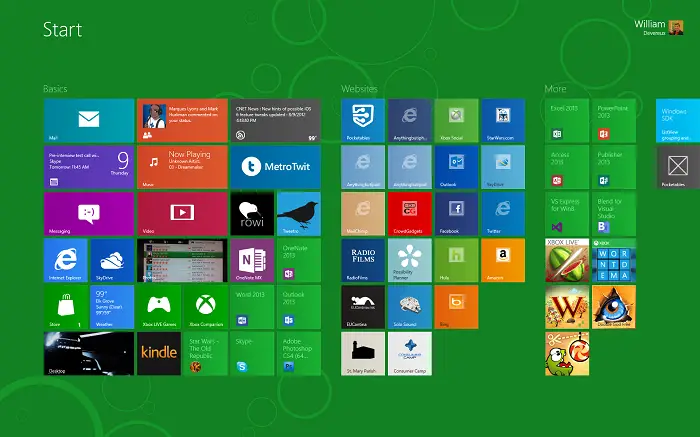Open the Outlook website tile
This screenshot has height=437, width=700.
[x=456, y=167]
